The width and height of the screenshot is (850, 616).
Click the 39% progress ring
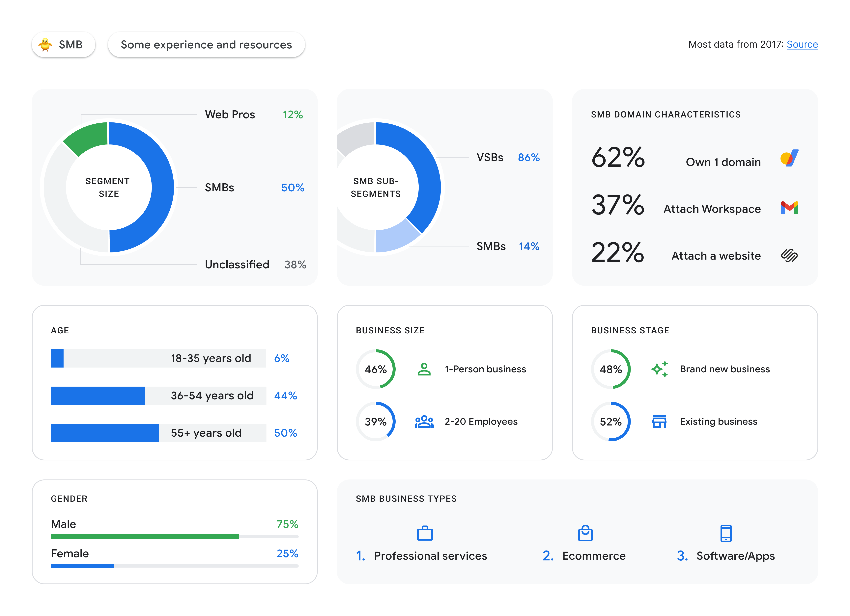(376, 422)
